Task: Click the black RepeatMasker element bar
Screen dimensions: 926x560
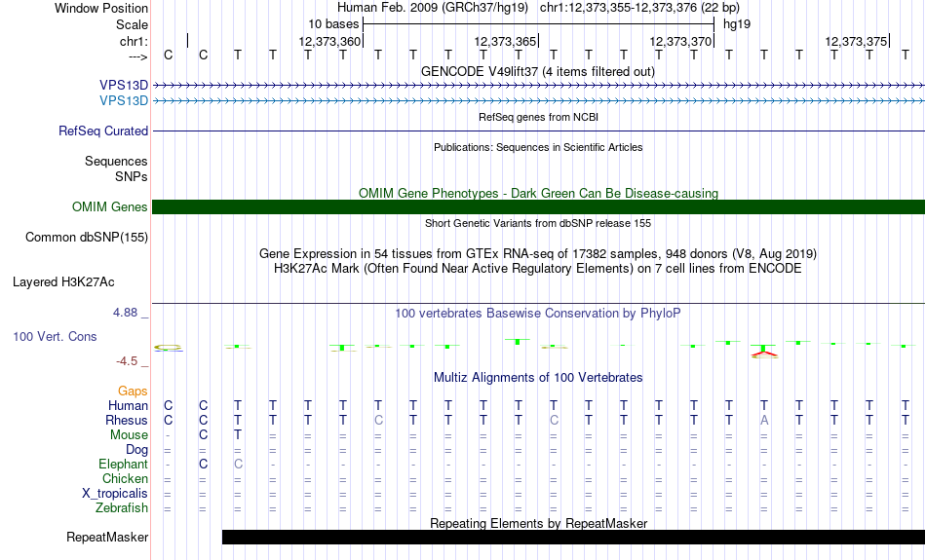Action: 573,537
